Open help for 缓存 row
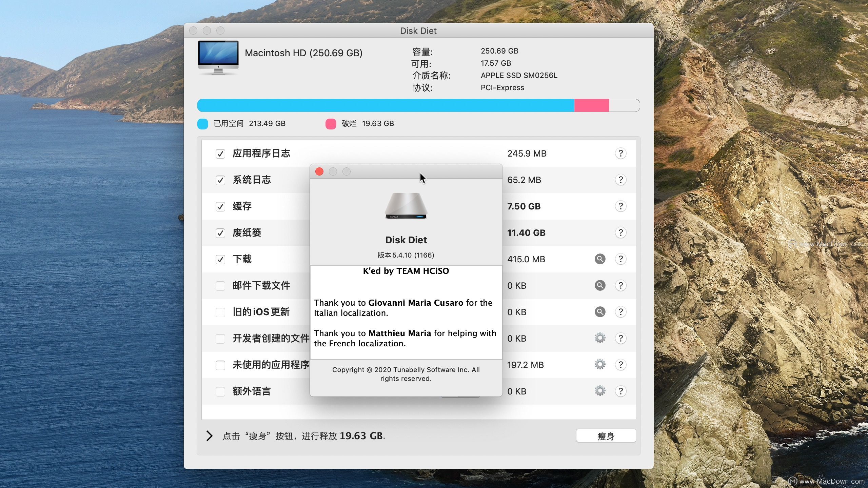This screenshot has width=868, height=488. (x=620, y=206)
